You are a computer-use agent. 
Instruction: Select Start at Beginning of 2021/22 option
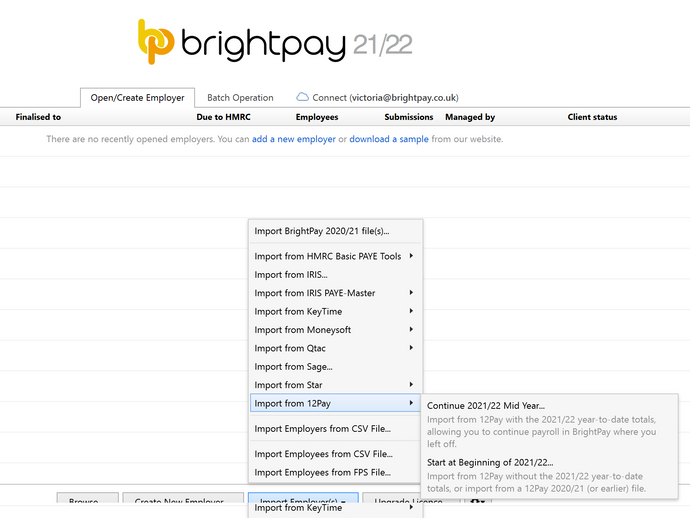pos(549,476)
